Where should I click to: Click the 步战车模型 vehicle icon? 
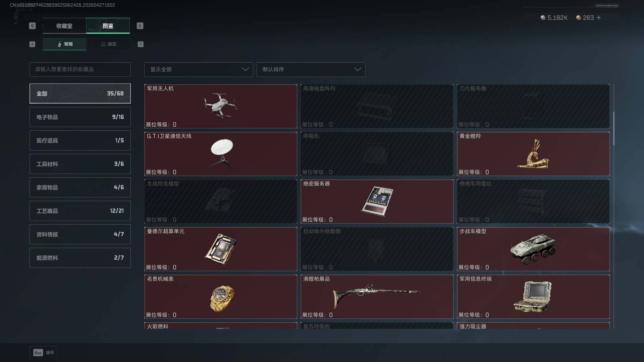[533, 249]
